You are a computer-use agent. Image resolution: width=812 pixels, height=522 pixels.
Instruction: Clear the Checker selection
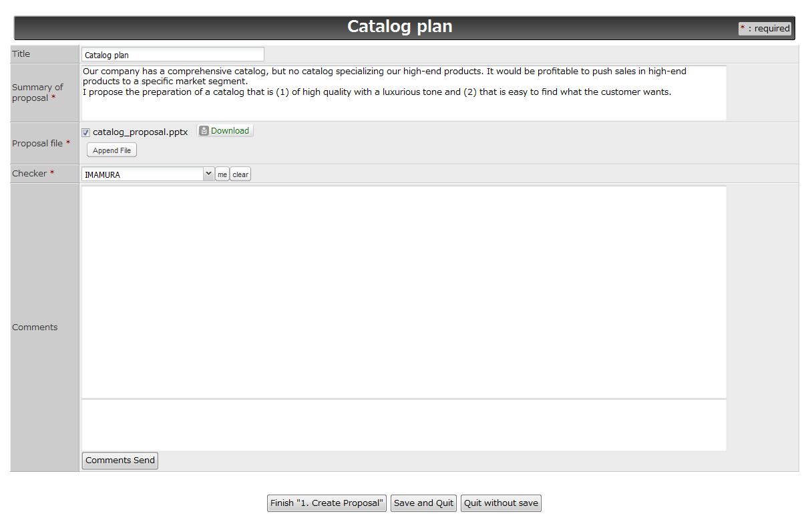tap(240, 174)
